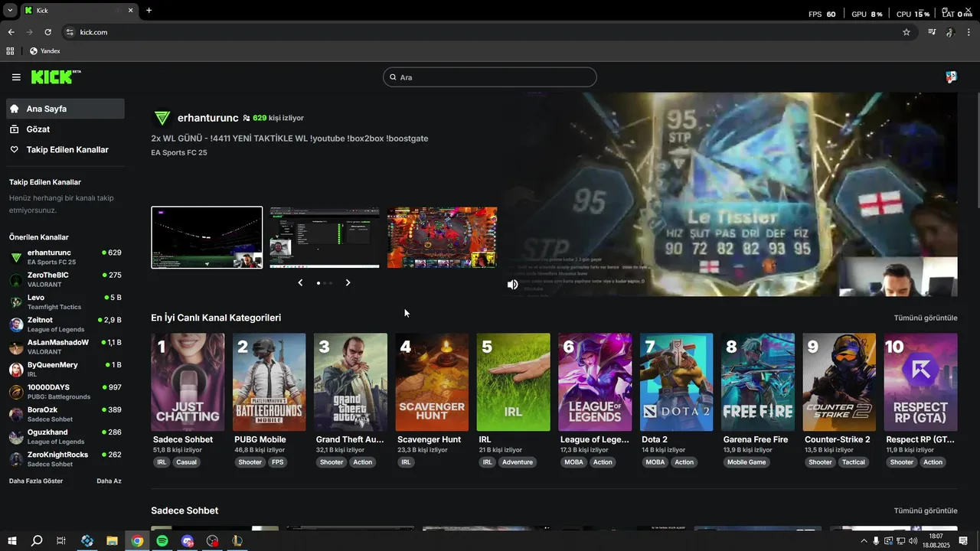This screenshot has width=980, height=551.
Task: Select first featured stream thumbnail
Action: (207, 237)
